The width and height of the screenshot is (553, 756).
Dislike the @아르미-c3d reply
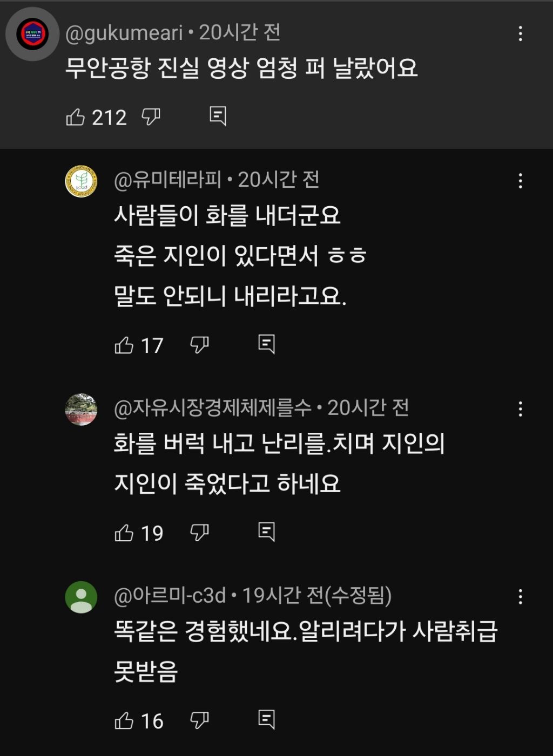point(199,720)
